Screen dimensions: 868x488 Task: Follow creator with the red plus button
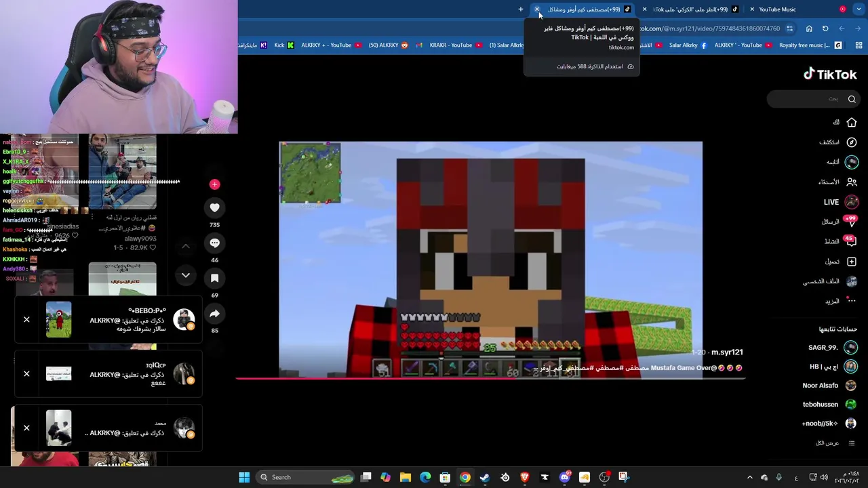coord(214,184)
